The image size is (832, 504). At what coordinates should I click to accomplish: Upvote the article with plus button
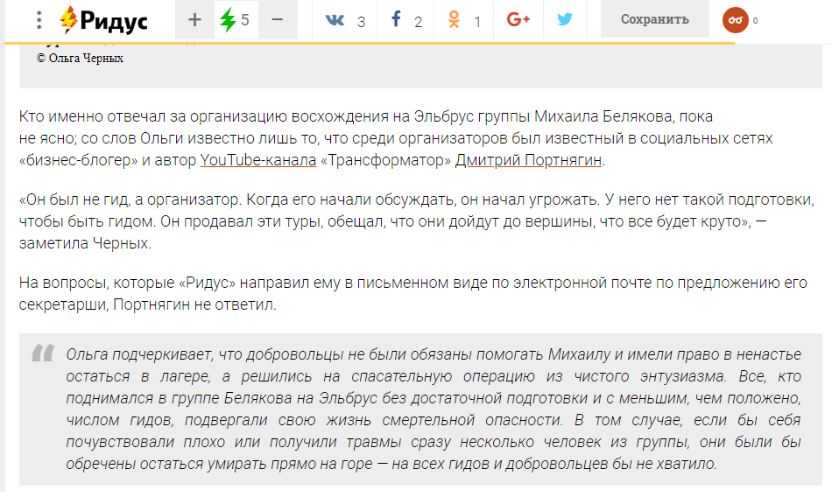(x=194, y=20)
